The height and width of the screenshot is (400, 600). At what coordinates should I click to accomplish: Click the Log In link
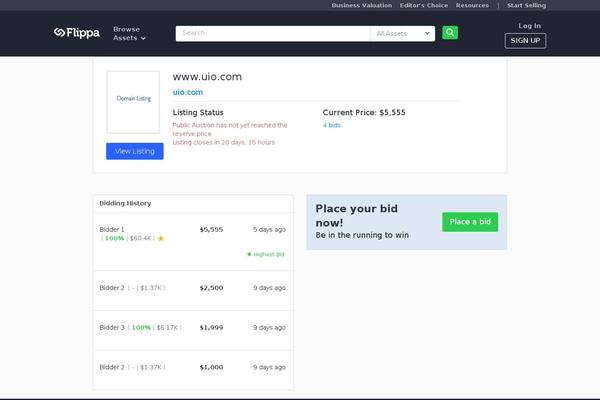(530, 26)
